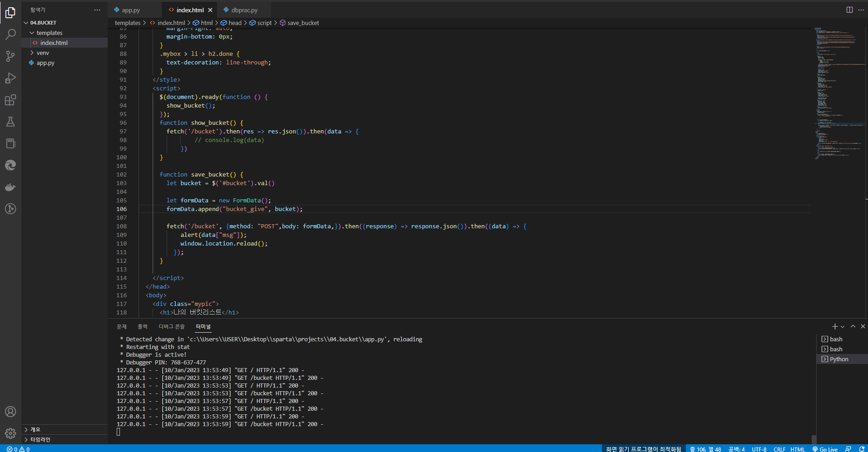The image size is (868, 452).
Task: Open index.html in the file tree
Action: coord(64,43)
